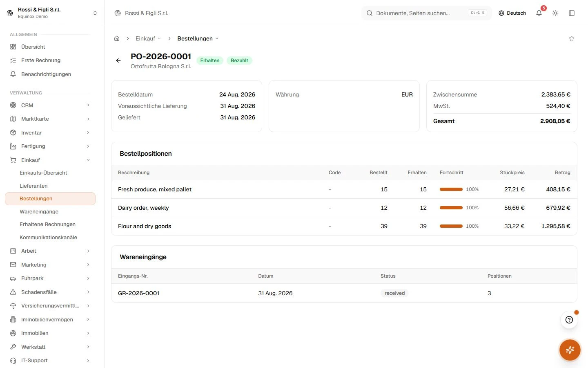The width and height of the screenshot is (588, 368).
Task: Open the Bestellungen breadcrumb dropdown
Action: (x=198, y=38)
